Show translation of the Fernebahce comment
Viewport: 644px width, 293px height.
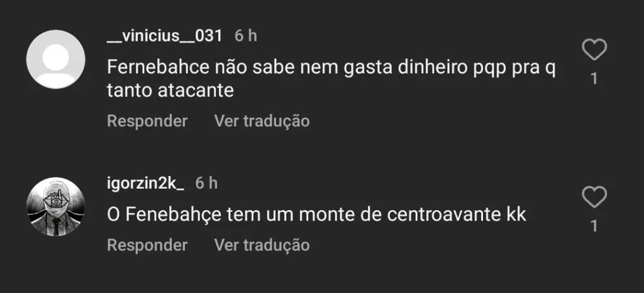coord(262,121)
